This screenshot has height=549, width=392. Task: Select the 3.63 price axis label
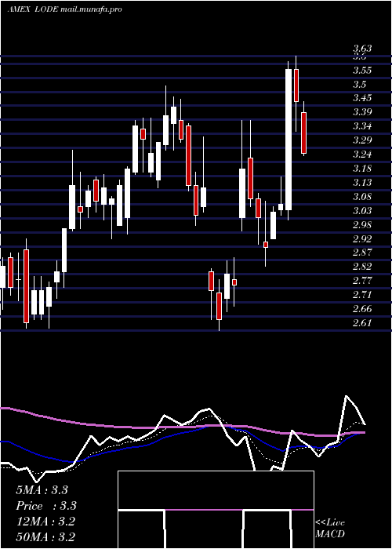click(x=362, y=49)
